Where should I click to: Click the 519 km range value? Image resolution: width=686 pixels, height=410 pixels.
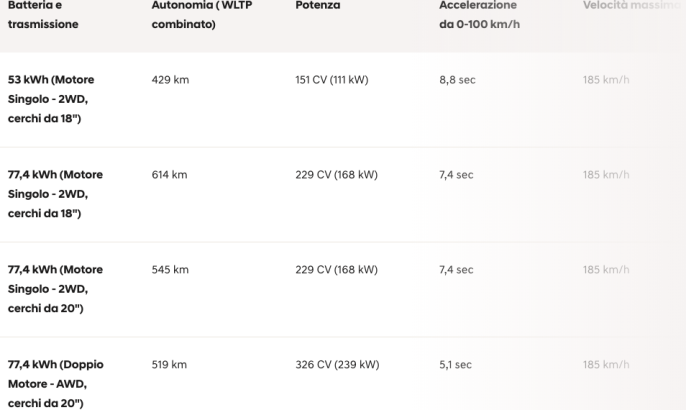pyautogui.click(x=169, y=365)
